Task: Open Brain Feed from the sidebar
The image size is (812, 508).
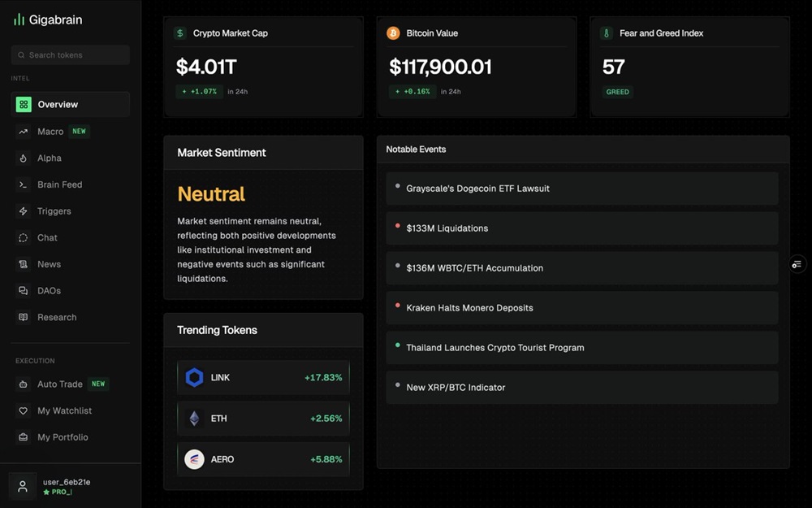Action: coord(59,185)
